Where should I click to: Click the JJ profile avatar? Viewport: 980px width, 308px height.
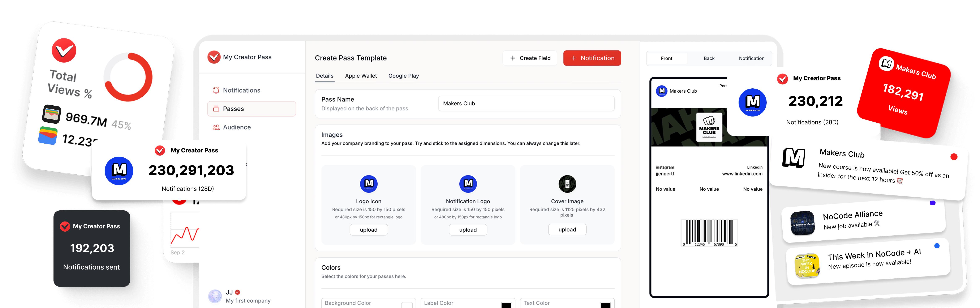point(215,296)
